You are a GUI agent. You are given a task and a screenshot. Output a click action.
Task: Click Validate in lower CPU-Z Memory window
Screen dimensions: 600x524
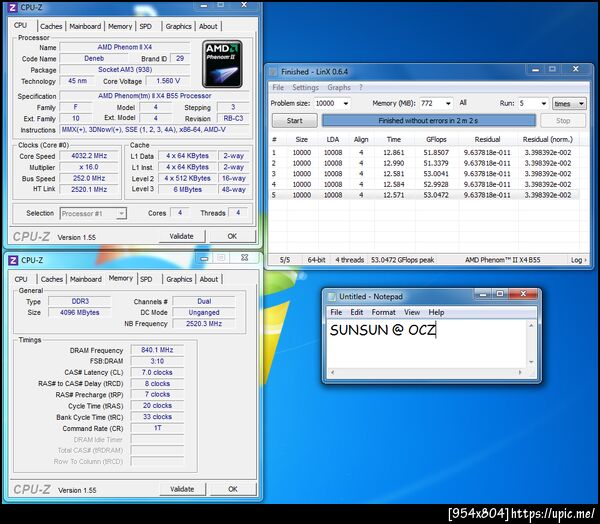(182, 489)
